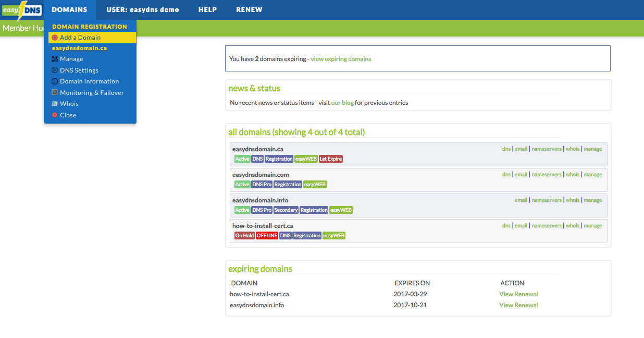Click the view expiring domains link
The height and width of the screenshot is (338, 644).
click(341, 59)
